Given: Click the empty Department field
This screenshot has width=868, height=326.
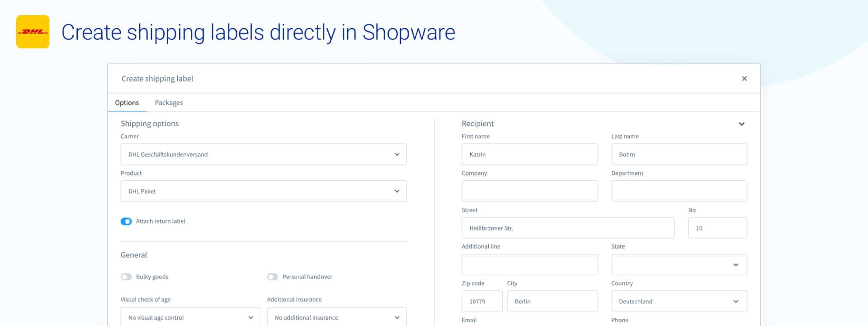Looking at the screenshot, I should pyautogui.click(x=679, y=191).
